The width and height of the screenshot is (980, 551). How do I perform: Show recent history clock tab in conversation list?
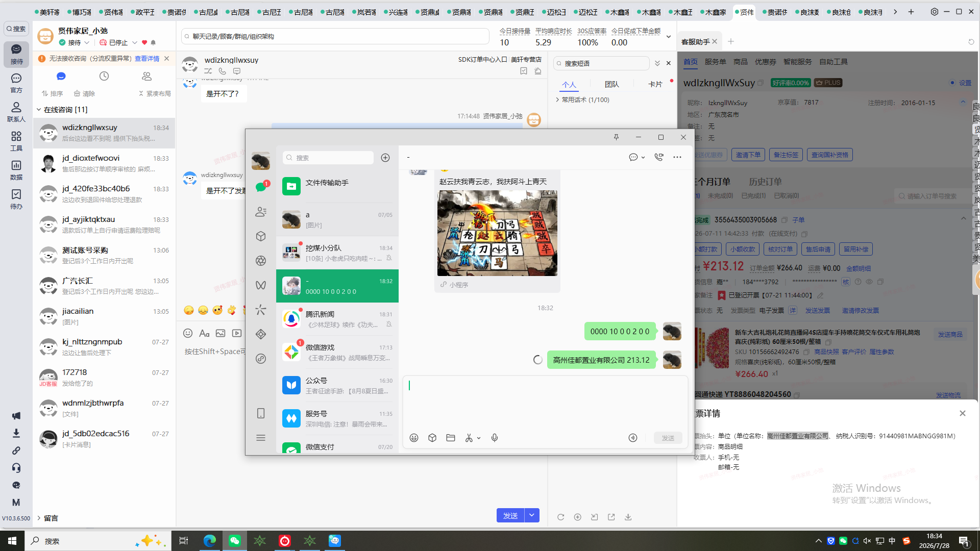click(104, 76)
